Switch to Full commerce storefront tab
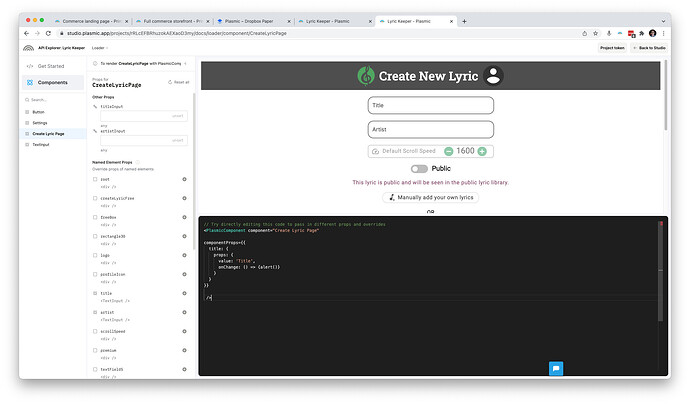 (x=172, y=21)
